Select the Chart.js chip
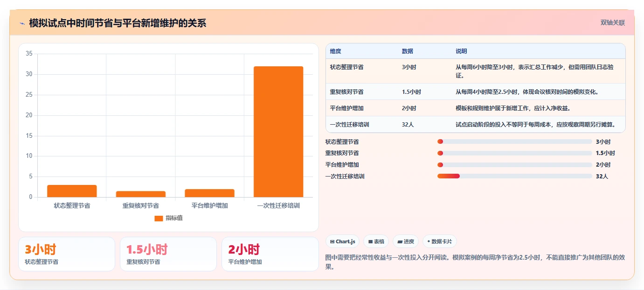644x290 pixels. (342, 241)
